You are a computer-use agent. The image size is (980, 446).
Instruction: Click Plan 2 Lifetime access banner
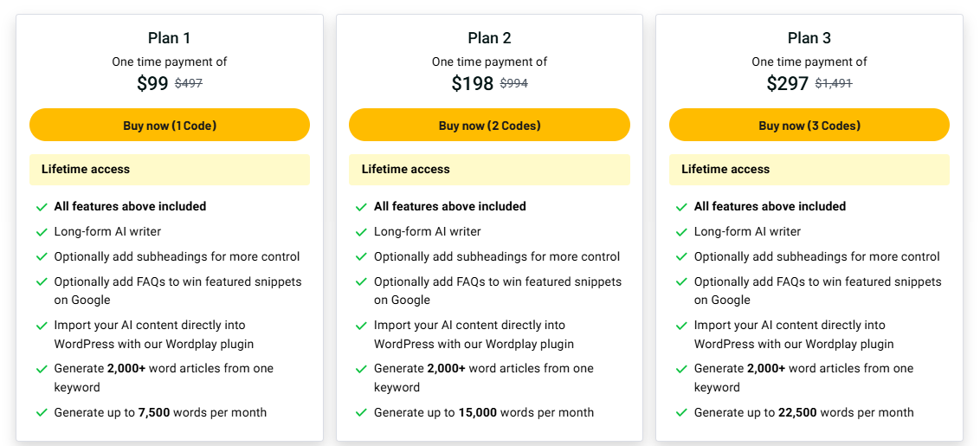[489, 170]
